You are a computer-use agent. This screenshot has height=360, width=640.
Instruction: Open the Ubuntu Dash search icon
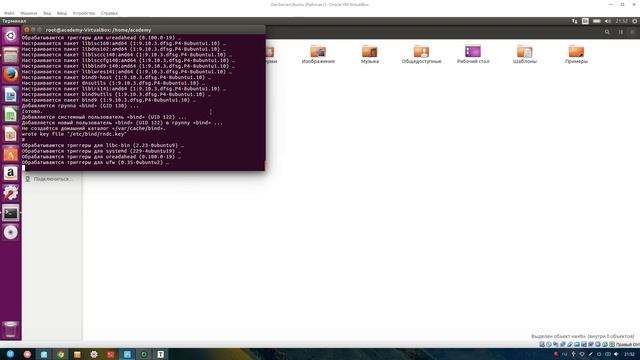click(11, 36)
